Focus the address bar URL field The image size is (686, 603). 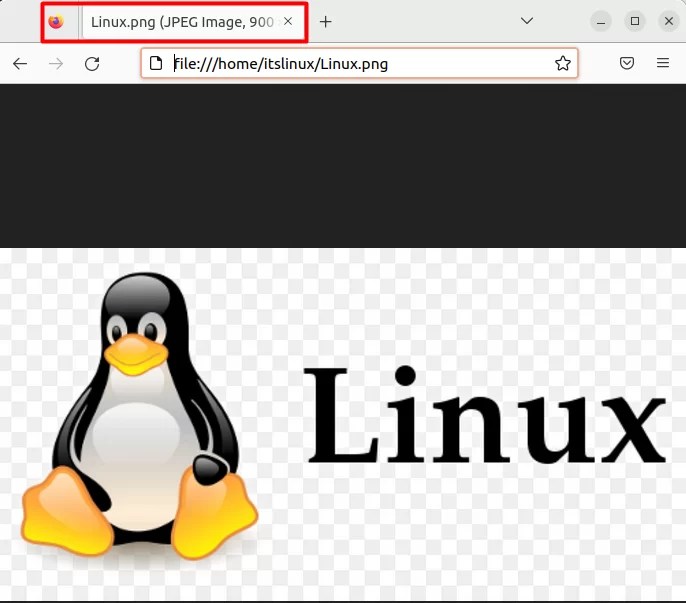(359, 63)
